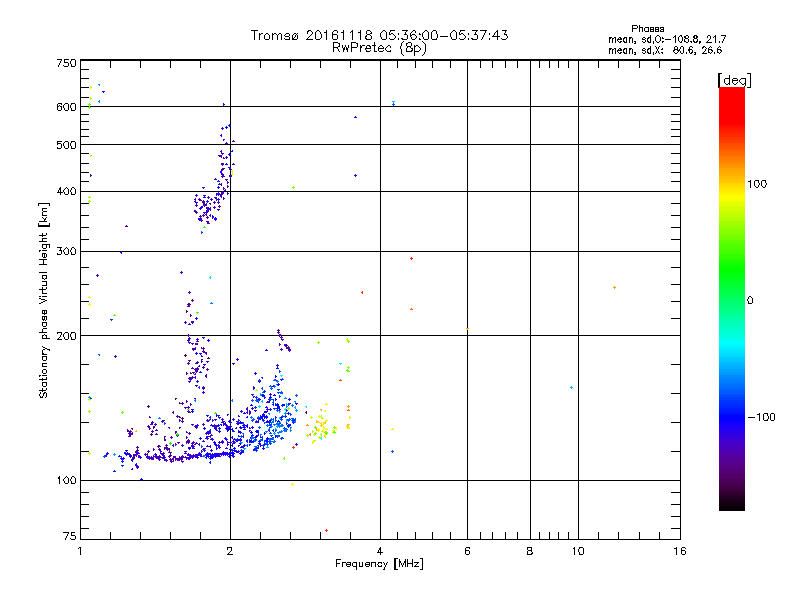Image resolution: width=800 pixels, height=600 pixels.
Task: Click the lone cyan data point near 10 MHz
Action: (571, 388)
